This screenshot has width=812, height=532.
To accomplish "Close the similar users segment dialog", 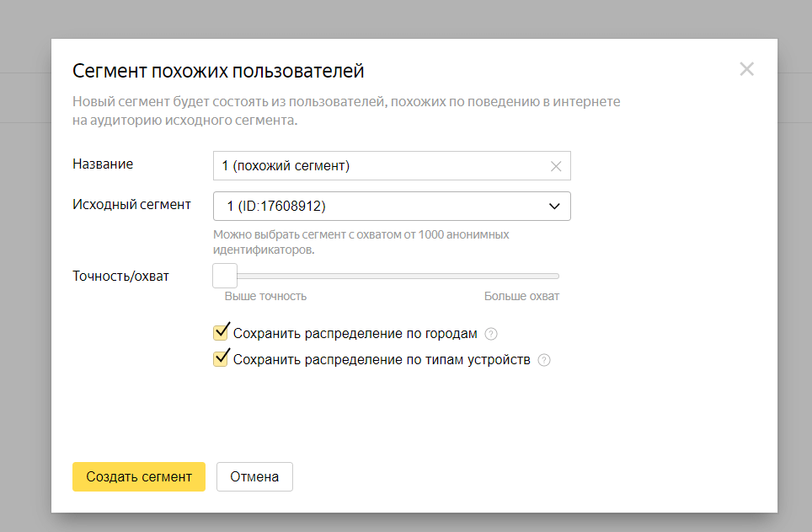I will (746, 69).
